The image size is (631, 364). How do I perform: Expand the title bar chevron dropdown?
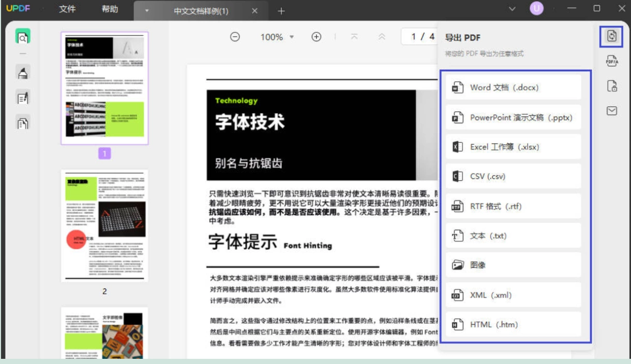pyautogui.click(x=512, y=9)
